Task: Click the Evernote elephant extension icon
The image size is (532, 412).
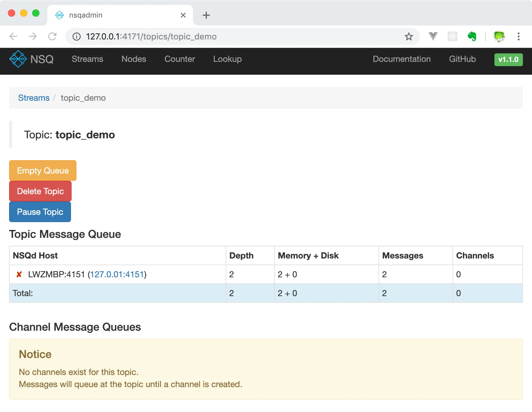Action: [472, 37]
